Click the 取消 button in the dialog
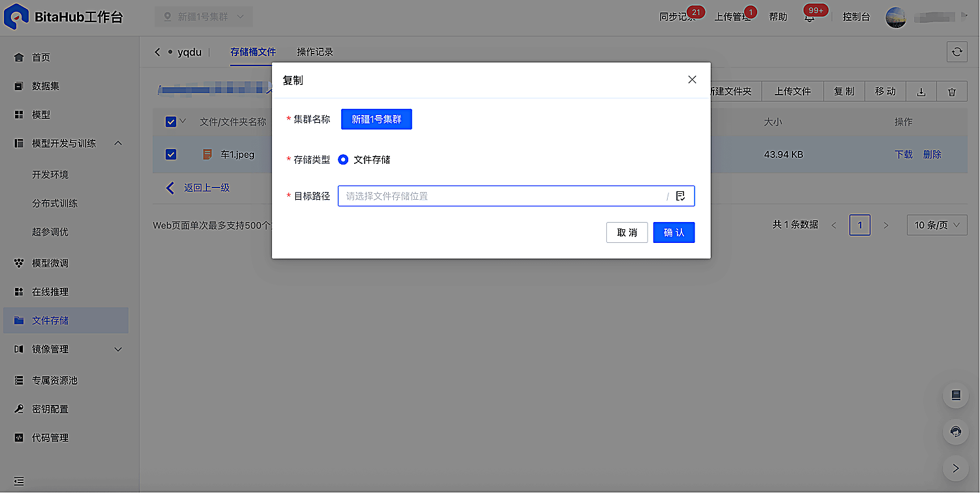 [627, 232]
